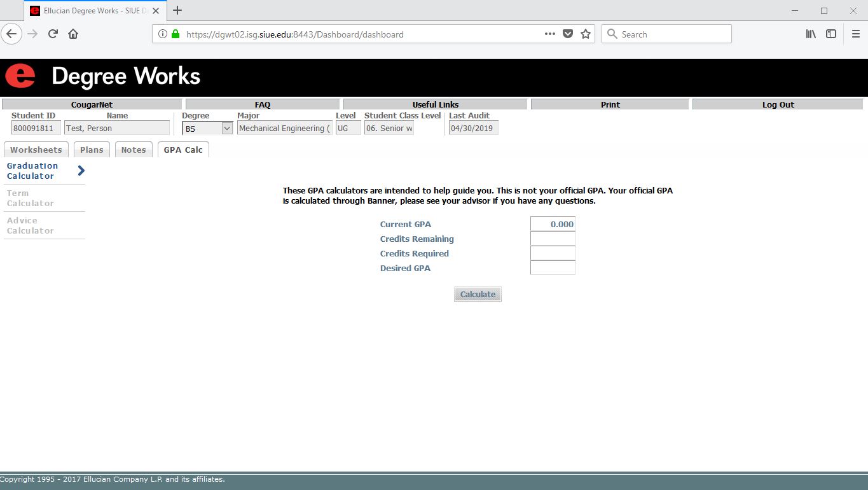Image resolution: width=868 pixels, height=490 pixels.
Task: Click the Credits Remaining input field
Action: (x=553, y=239)
